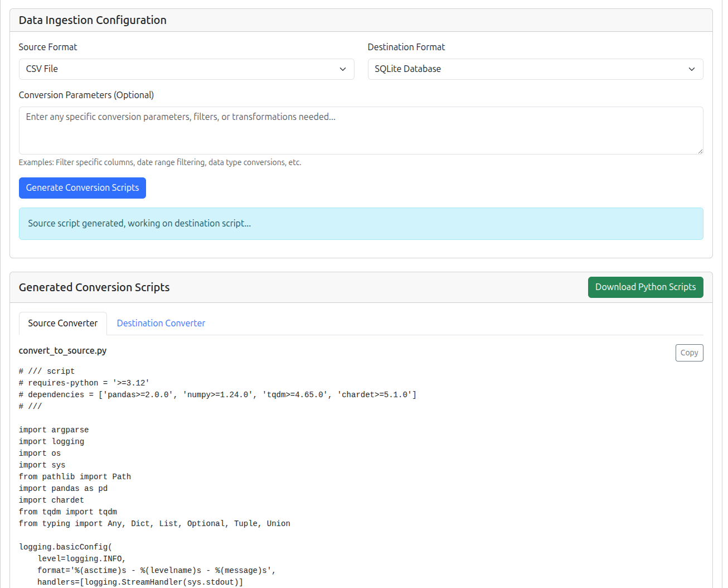Click the status message banner
The width and height of the screenshot is (728, 588).
361,223
